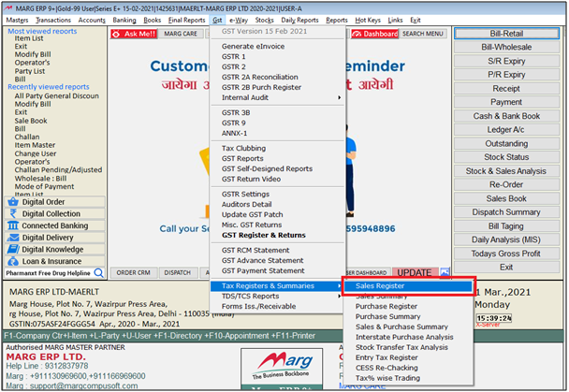This screenshot has height=392, width=569.
Task: Expand the Internal Audit submenu arrow
Action: pos(340,97)
